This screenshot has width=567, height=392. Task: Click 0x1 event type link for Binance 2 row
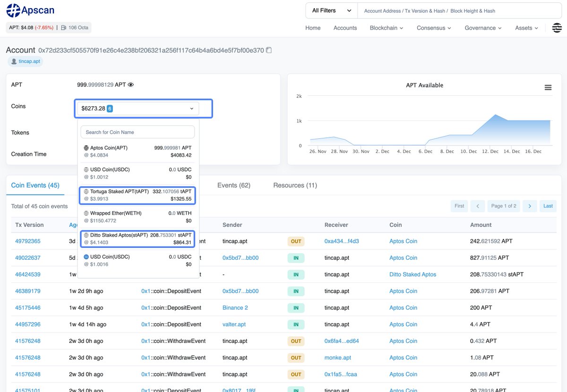coord(145,307)
